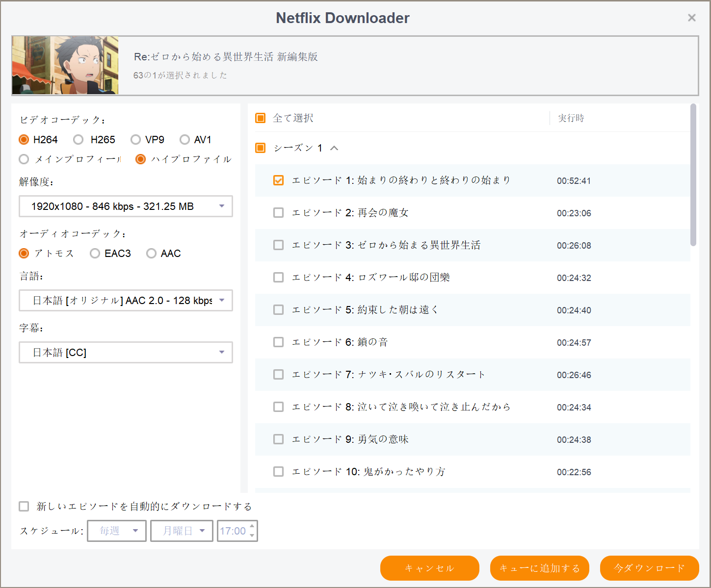Screen dimensions: 711x588
Task: Check エピソード 7 checkbox
Action: [278, 375]
